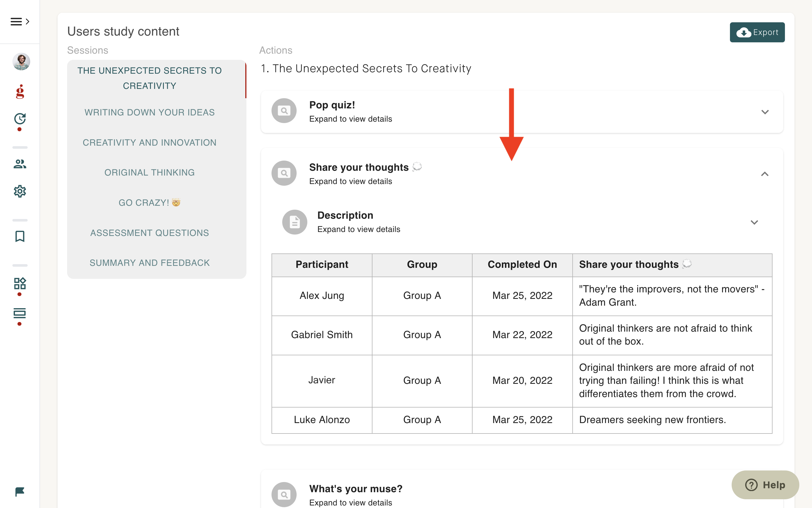The height and width of the screenshot is (508, 812).
Task: Click the Group column header
Action: pos(422,264)
